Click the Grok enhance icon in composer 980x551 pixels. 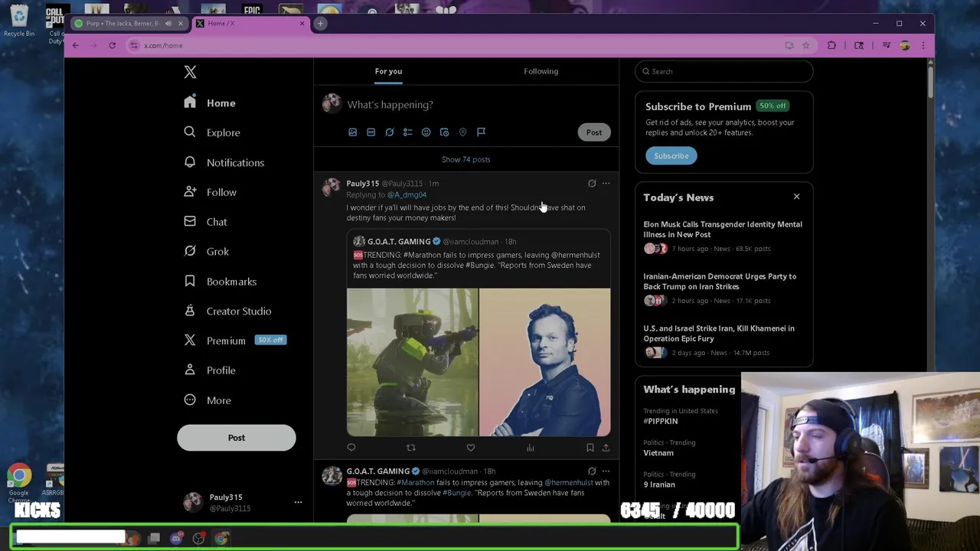tap(389, 132)
